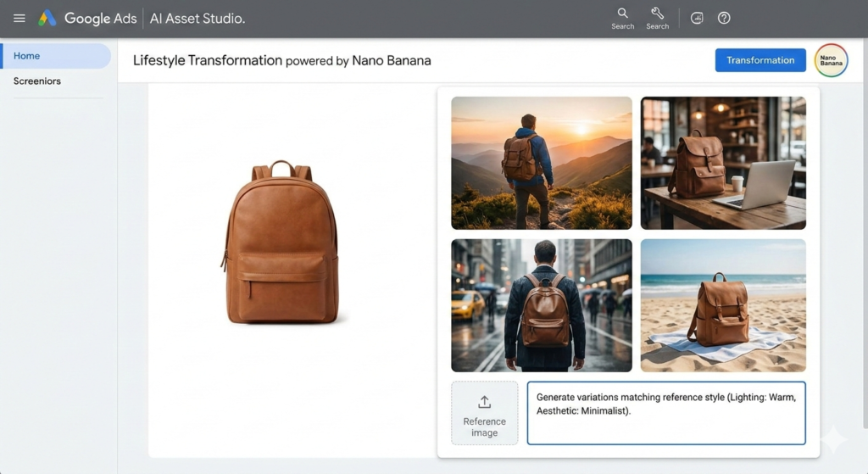Select the rainy city street image
The image size is (868, 474).
[541, 305]
